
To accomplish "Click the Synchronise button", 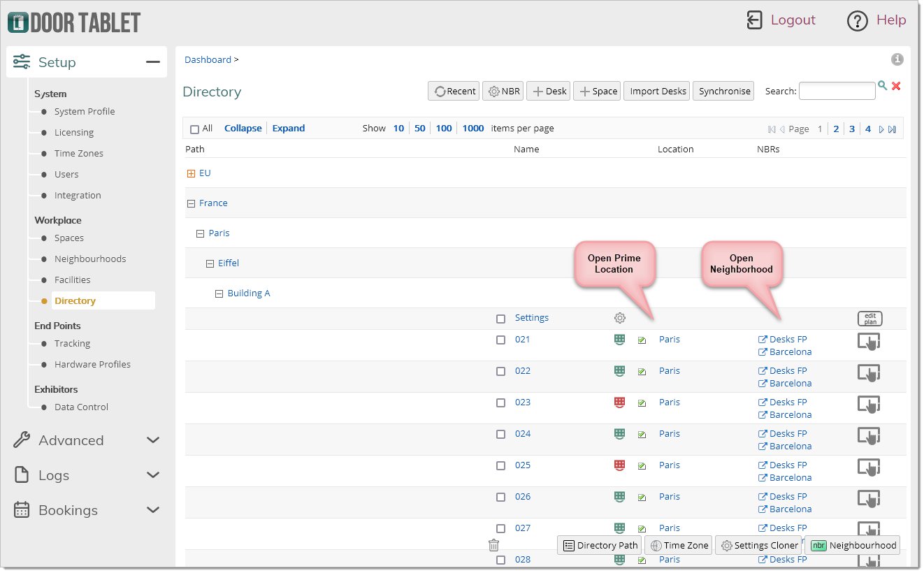I will pyautogui.click(x=724, y=91).
